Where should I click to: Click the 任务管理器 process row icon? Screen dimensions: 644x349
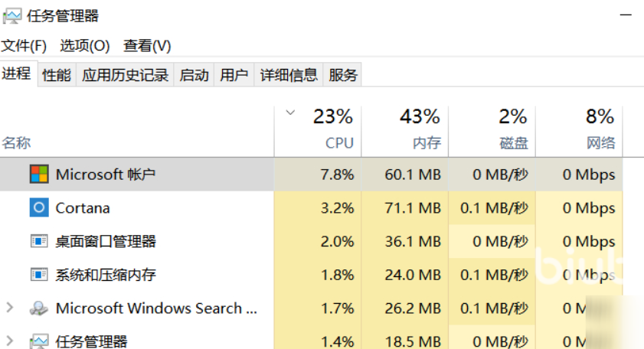(38, 341)
